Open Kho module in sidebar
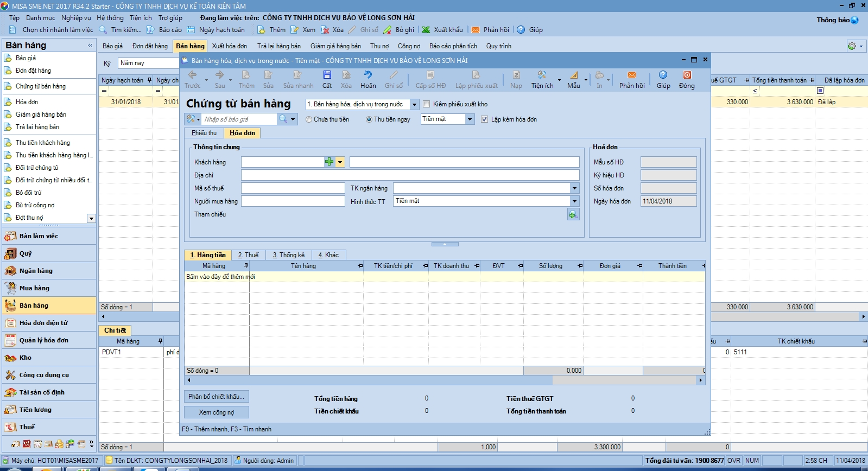 click(x=49, y=358)
